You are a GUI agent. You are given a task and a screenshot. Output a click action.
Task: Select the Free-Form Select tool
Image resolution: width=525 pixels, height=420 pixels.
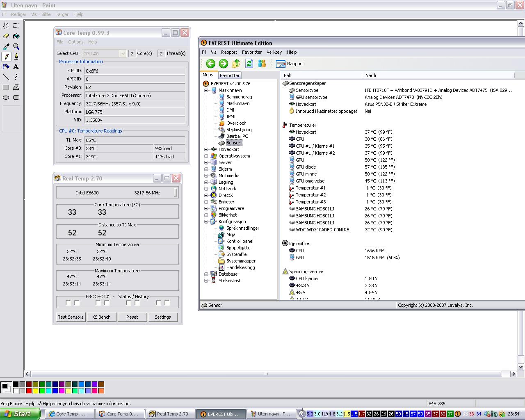pyautogui.click(x=6, y=25)
